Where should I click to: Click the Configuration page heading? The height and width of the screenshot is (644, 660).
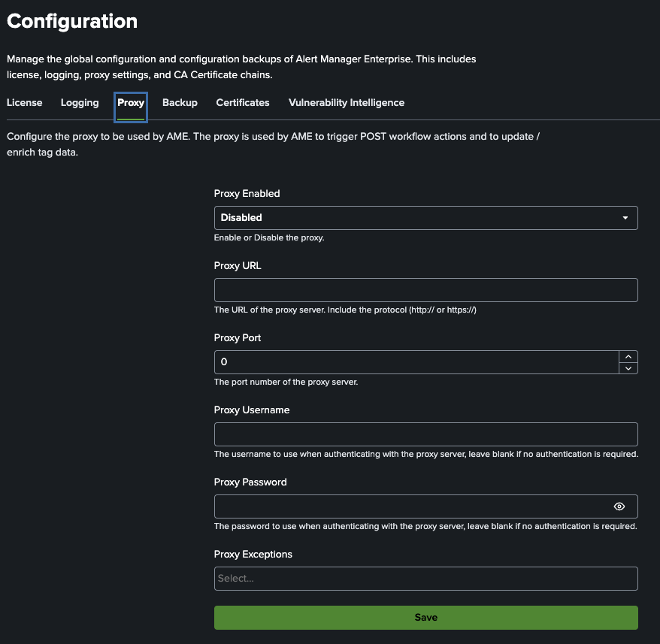click(x=71, y=21)
